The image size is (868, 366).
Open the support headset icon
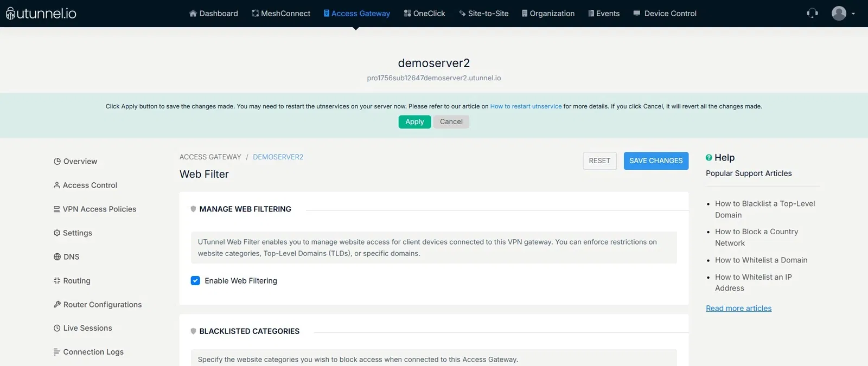click(x=812, y=13)
